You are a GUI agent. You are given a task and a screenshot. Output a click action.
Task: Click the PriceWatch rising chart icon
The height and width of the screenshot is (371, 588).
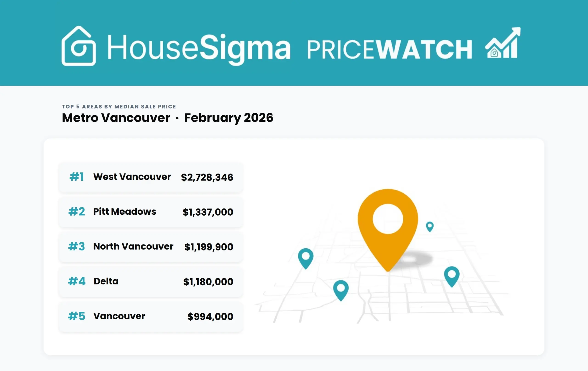point(503,43)
